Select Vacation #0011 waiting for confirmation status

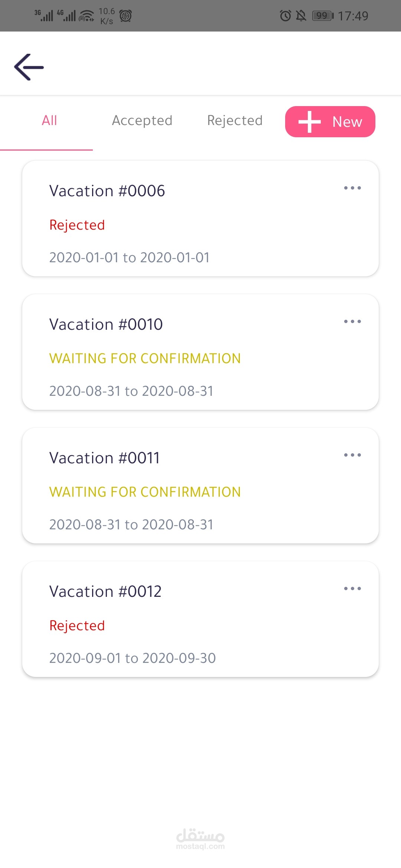[145, 492]
